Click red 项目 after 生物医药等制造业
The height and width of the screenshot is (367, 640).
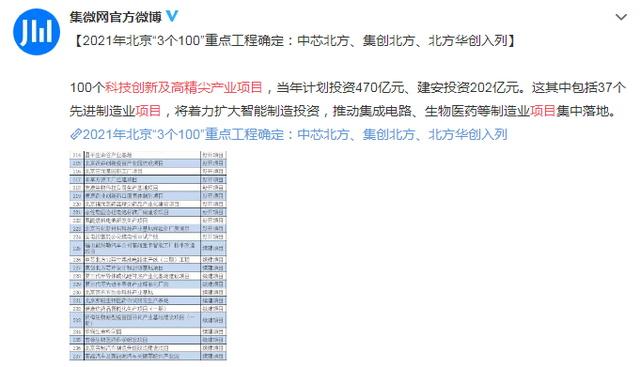[x=543, y=110]
